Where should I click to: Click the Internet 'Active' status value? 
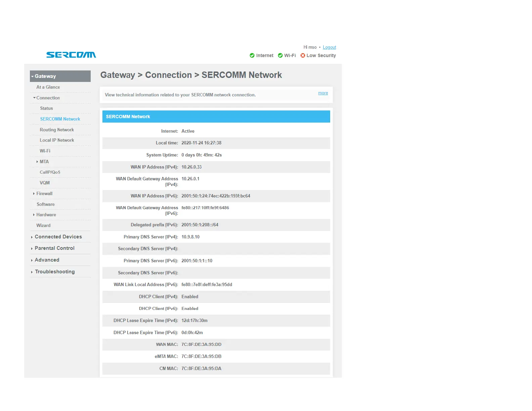coord(188,131)
